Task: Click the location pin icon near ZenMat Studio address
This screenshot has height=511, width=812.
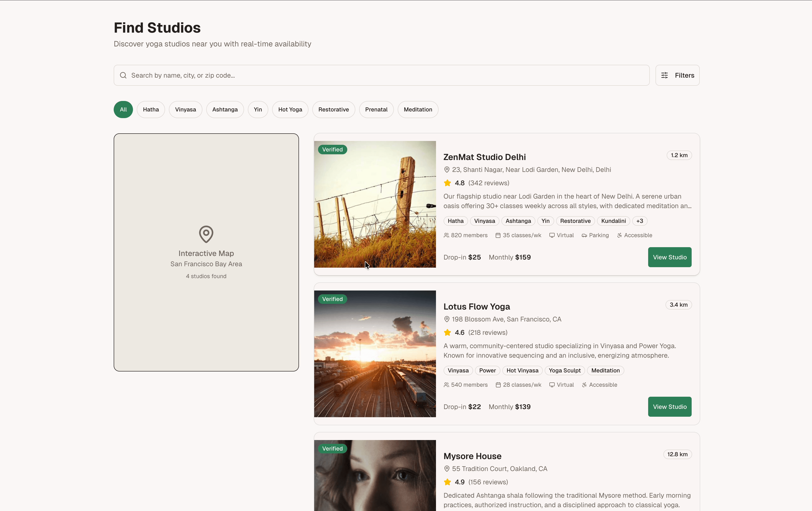Action: [x=447, y=170]
